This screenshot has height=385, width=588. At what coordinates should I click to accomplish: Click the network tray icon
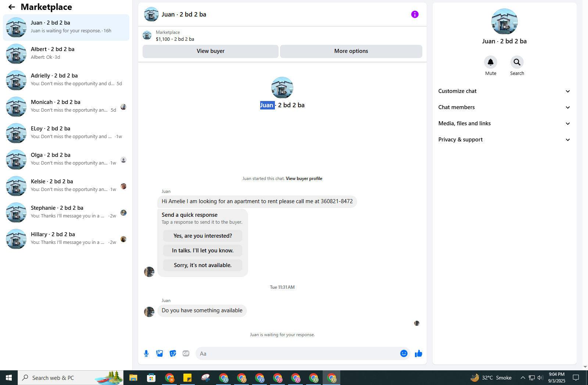point(531,378)
